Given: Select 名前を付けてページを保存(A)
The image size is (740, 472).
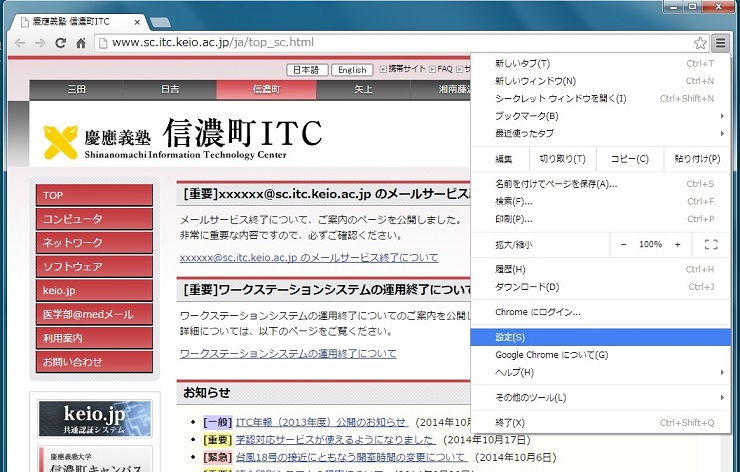Looking at the screenshot, I should tap(601, 184).
